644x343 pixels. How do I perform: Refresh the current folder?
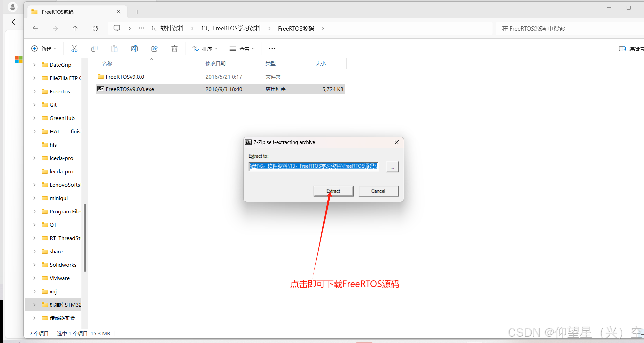pyautogui.click(x=95, y=28)
